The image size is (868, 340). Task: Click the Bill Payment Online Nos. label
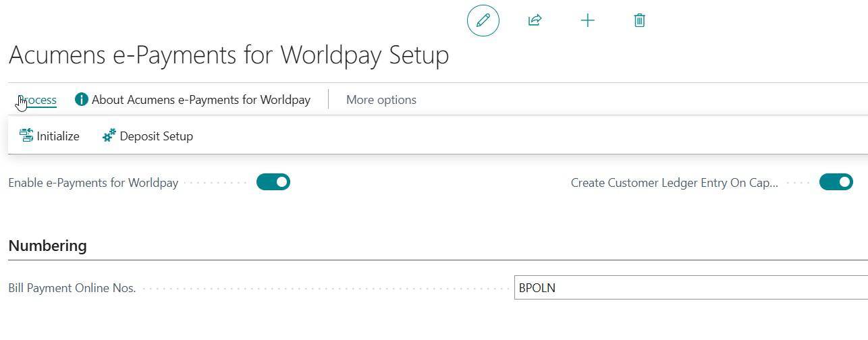tap(72, 288)
